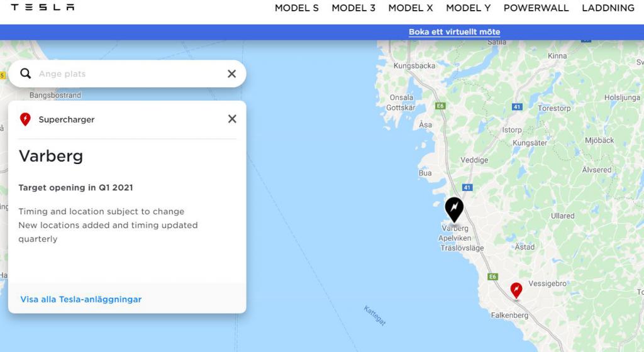Go to the Powerwall page
The image size is (644, 352).
click(x=536, y=8)
